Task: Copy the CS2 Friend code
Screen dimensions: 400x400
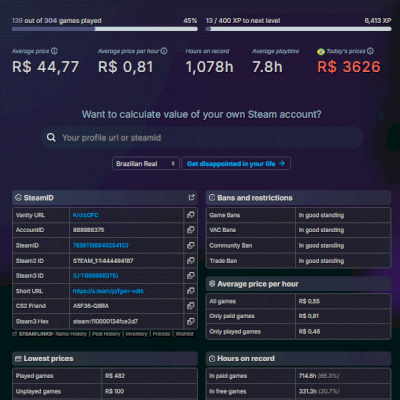Action: pyautogui.click(x=191, y=306)
